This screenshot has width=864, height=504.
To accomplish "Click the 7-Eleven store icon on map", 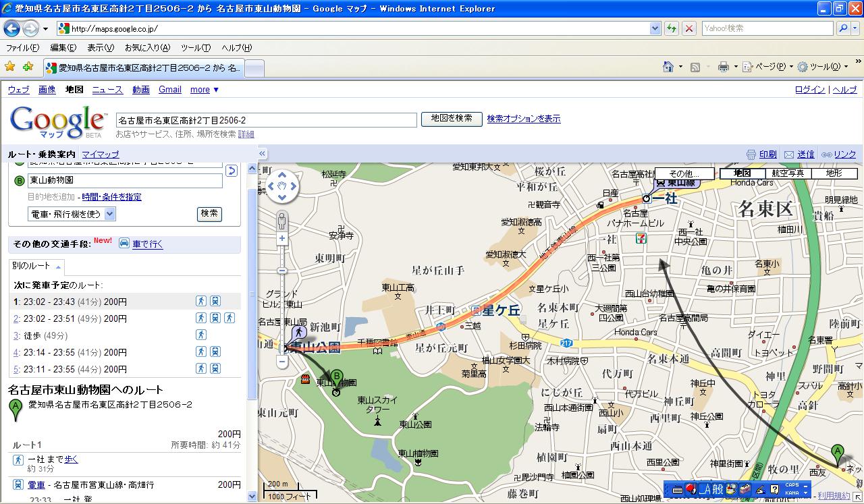I will coord(640,238).
